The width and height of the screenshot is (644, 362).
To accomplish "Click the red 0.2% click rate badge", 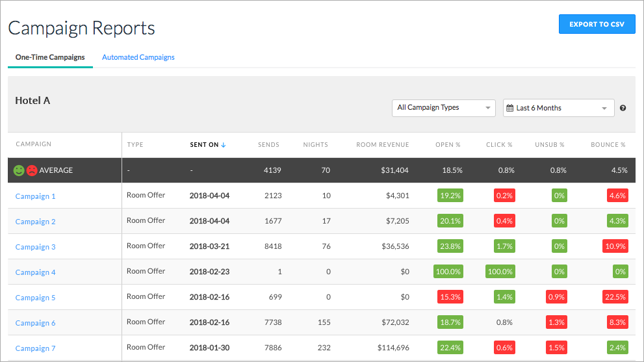I will pyautogui.click(x=504, y=196).
